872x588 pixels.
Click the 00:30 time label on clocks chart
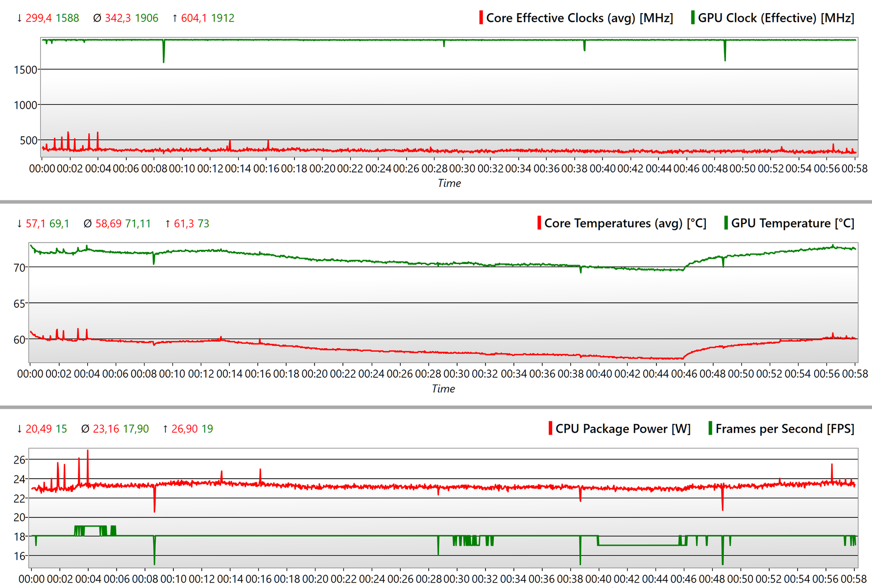(x=462, y=169)
